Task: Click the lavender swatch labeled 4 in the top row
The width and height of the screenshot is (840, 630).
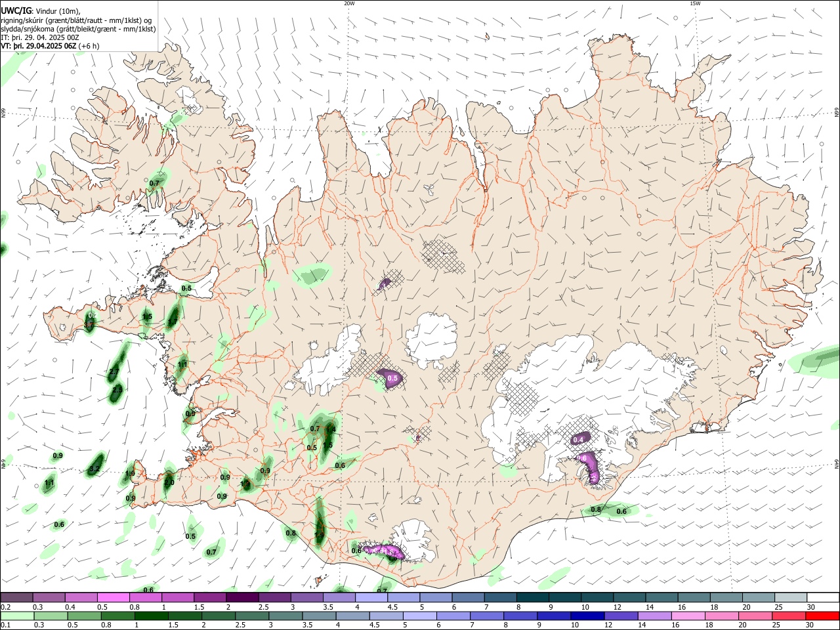Action: pyautogui.click(x=371, y=597)
